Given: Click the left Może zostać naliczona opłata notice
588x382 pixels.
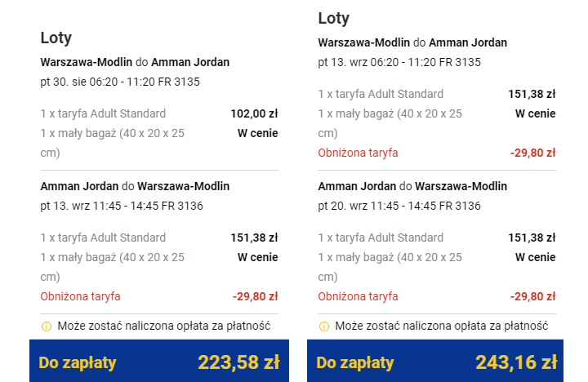Looking at the screenshot, I should click(164, 326).
